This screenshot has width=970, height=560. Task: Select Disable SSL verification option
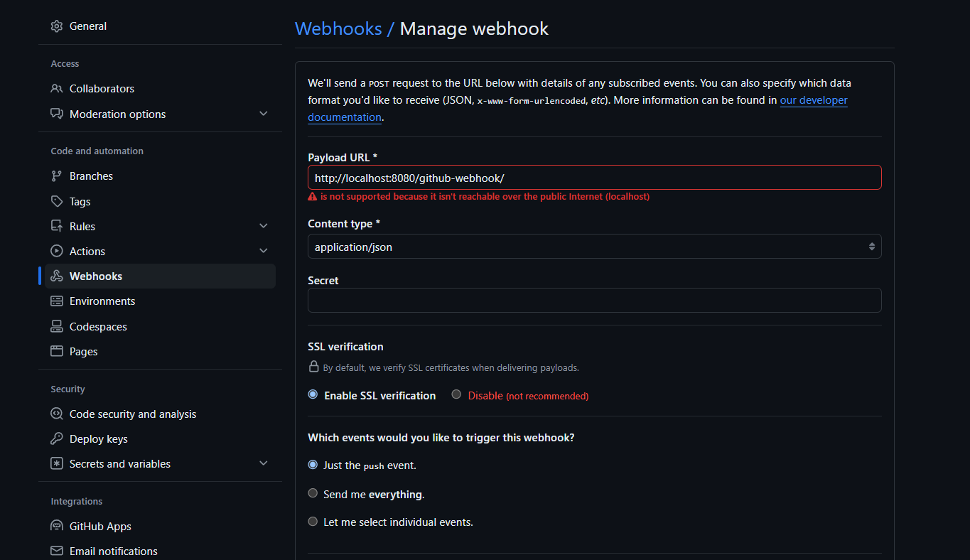coord(456,394)
